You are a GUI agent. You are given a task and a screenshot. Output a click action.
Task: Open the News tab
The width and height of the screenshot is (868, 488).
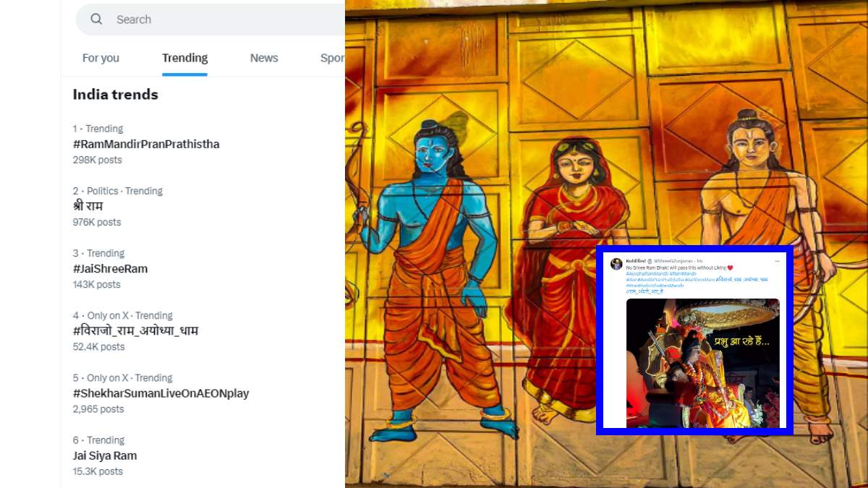[264, 58]
